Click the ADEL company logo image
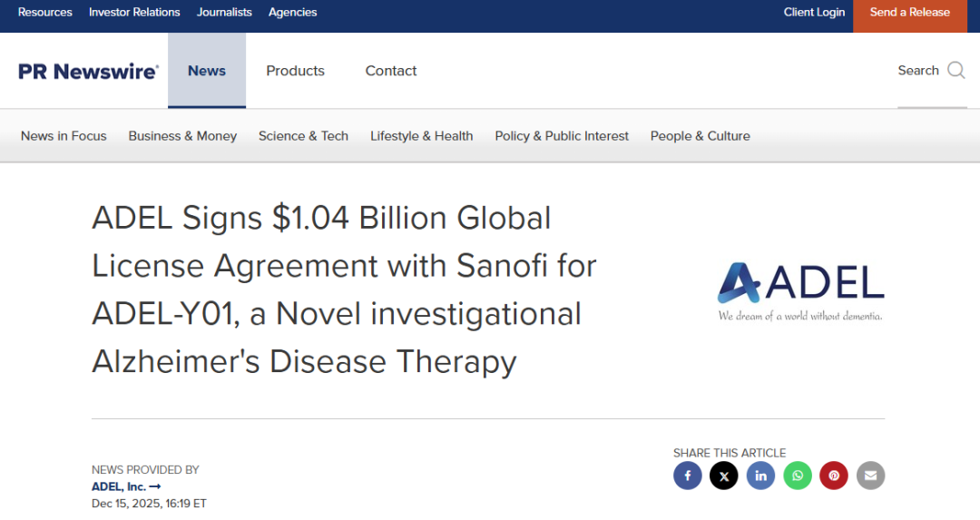Screen dimensions: 980x520 pyautogui.click(x=800, y=290)
